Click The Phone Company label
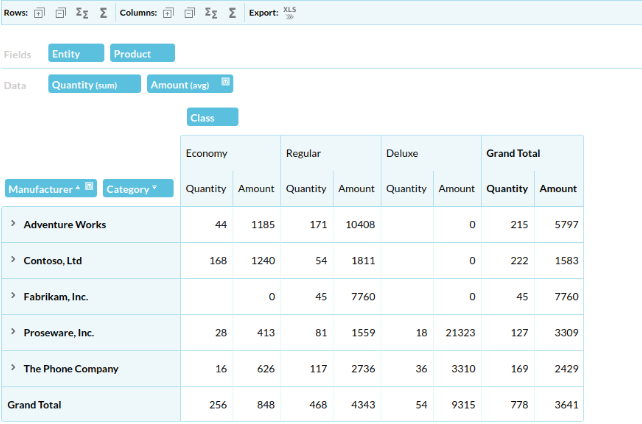The image size is (642, 424). click(71, 369)
